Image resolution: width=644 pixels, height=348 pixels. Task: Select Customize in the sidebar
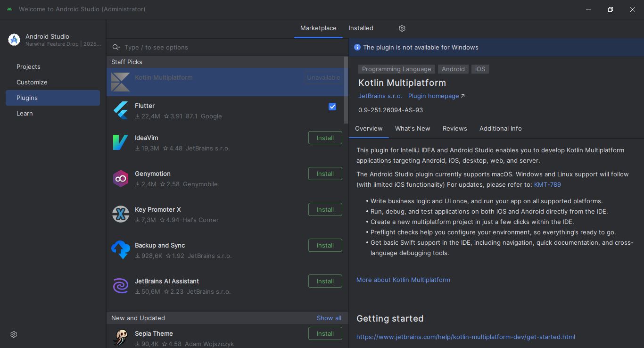(32, 82)
